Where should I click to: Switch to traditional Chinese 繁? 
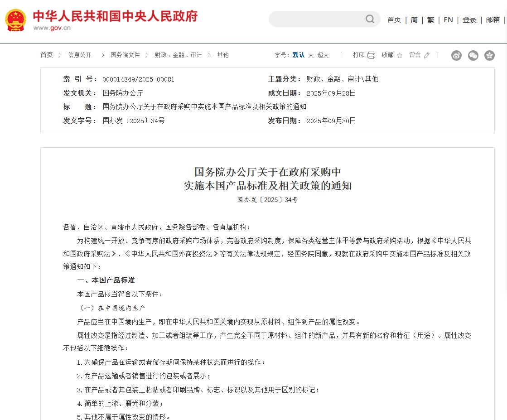[x=430, y=19]
